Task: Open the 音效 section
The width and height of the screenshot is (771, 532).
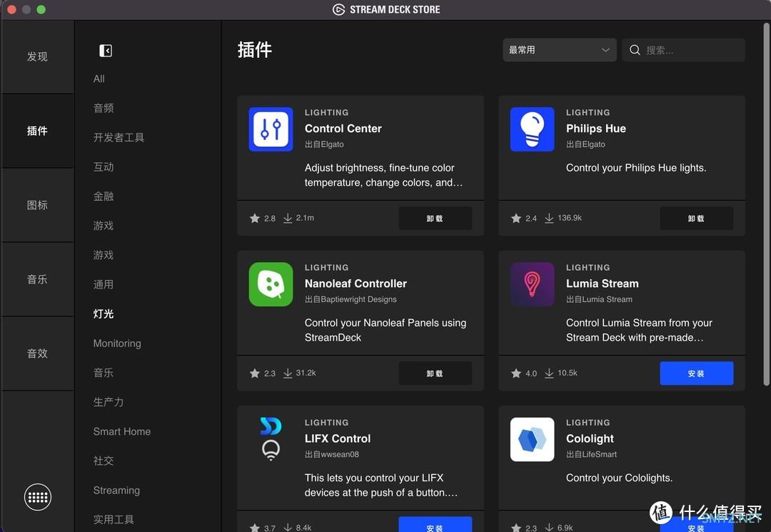Action: coord(37,353)
